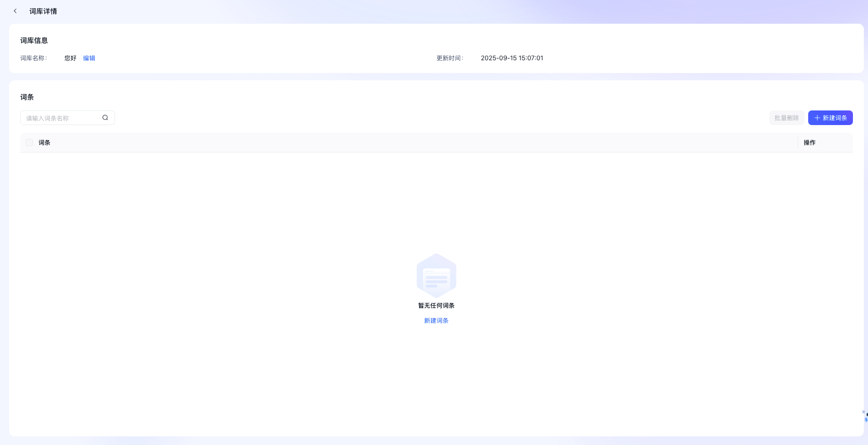Focus the 请输入词条名称 search field
This screenshot has width=868, height=445.
coord(62,118)
